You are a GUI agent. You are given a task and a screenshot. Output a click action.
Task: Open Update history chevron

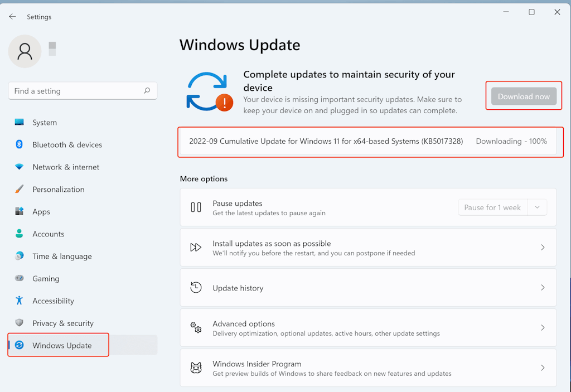tap(543, 287)
